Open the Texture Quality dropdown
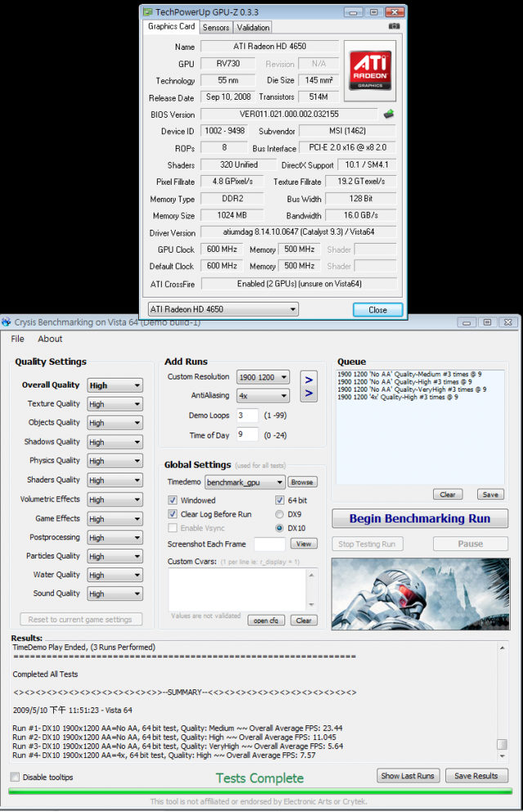Viewport: 523px width, 812px height. pos(115,404)
